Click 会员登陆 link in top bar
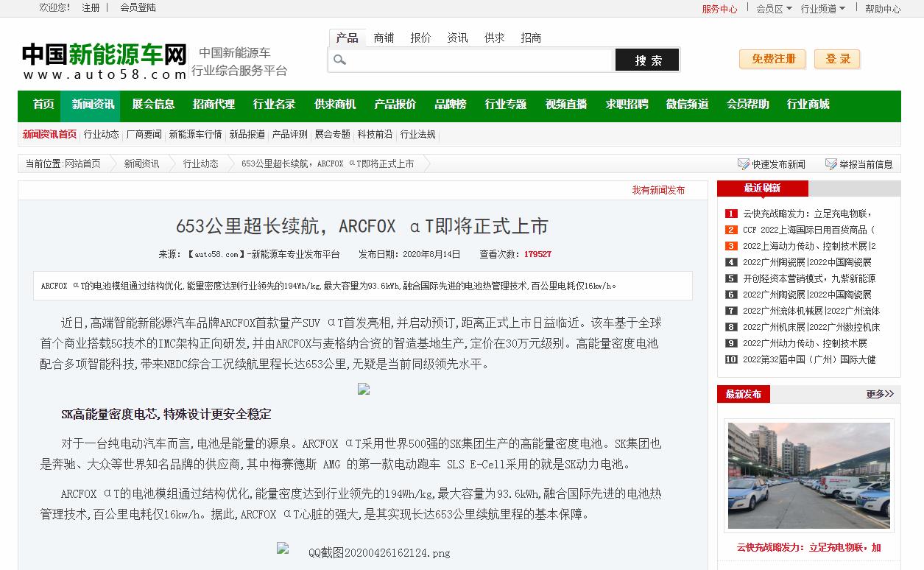Screen dimensions: 924x570 pos(138,7)
